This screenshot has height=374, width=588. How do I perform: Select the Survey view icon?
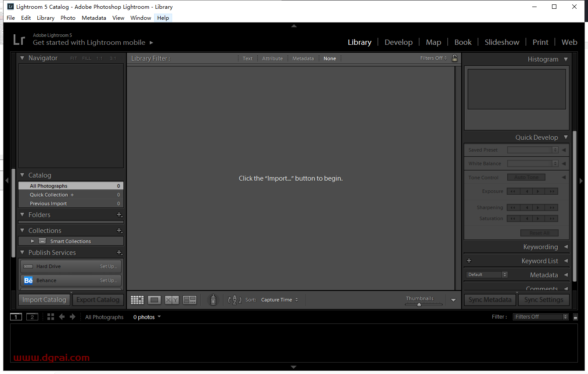(189, 299)
